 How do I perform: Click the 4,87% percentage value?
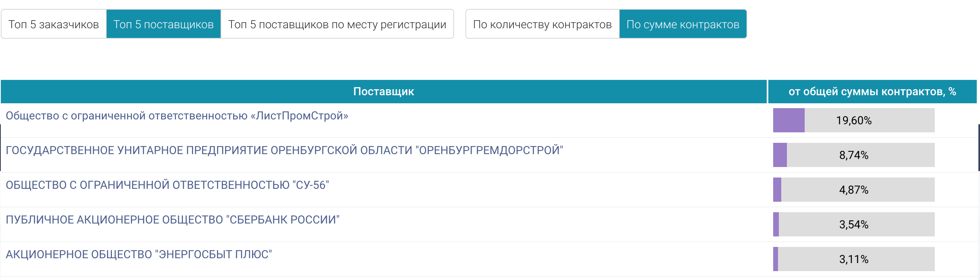click(x=854, y=190)
